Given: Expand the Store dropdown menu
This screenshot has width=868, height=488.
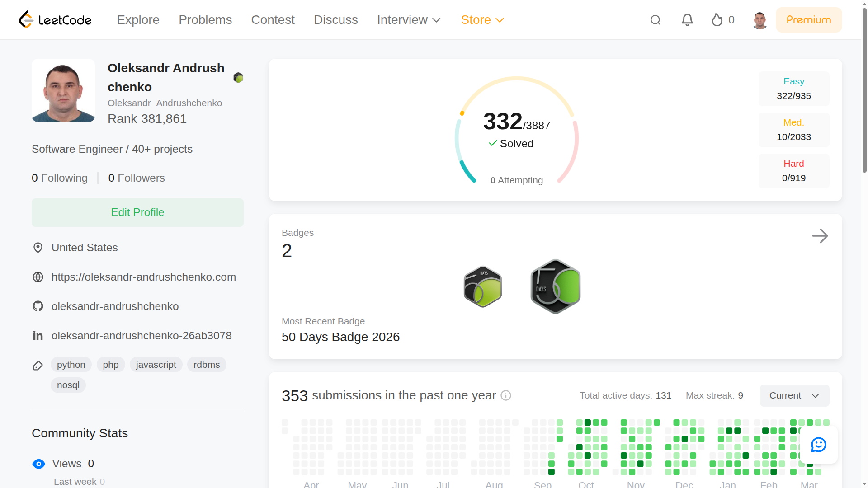Looking at the screenshot, I should coord(482,20).
